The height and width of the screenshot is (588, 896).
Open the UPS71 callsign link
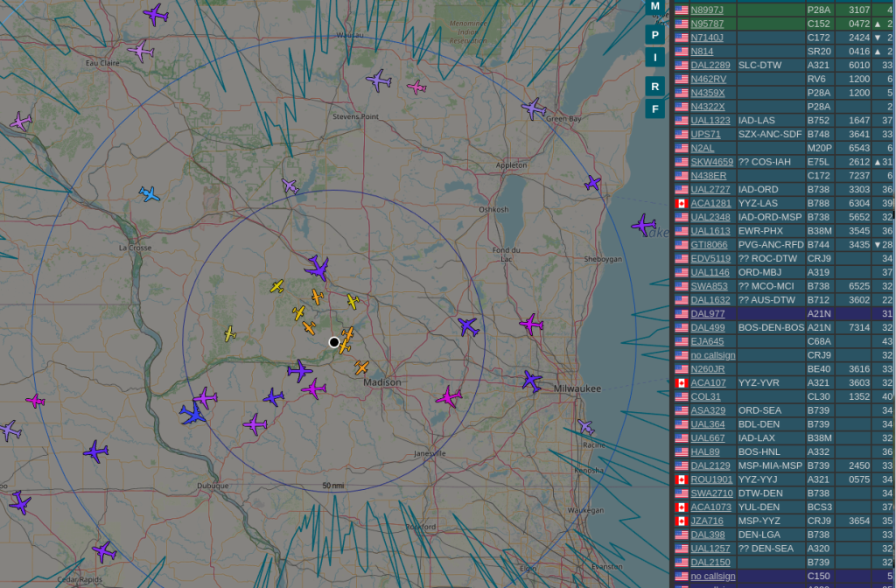point(705,134)
